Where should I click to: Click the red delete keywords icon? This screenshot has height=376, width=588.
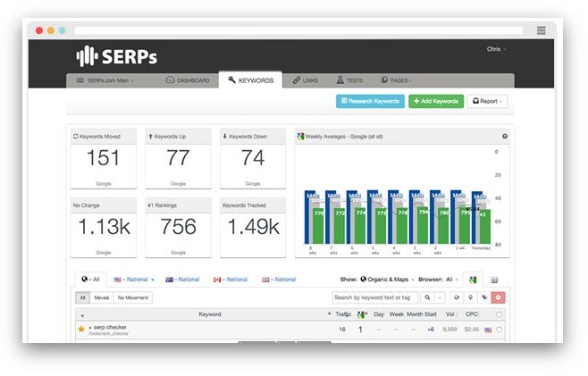click(x=498, y=297)
